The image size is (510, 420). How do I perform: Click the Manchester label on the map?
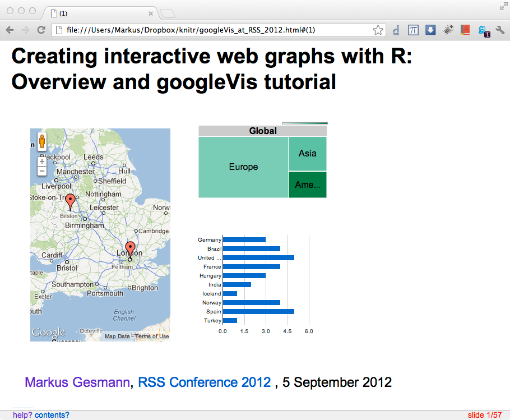point(76,172)
